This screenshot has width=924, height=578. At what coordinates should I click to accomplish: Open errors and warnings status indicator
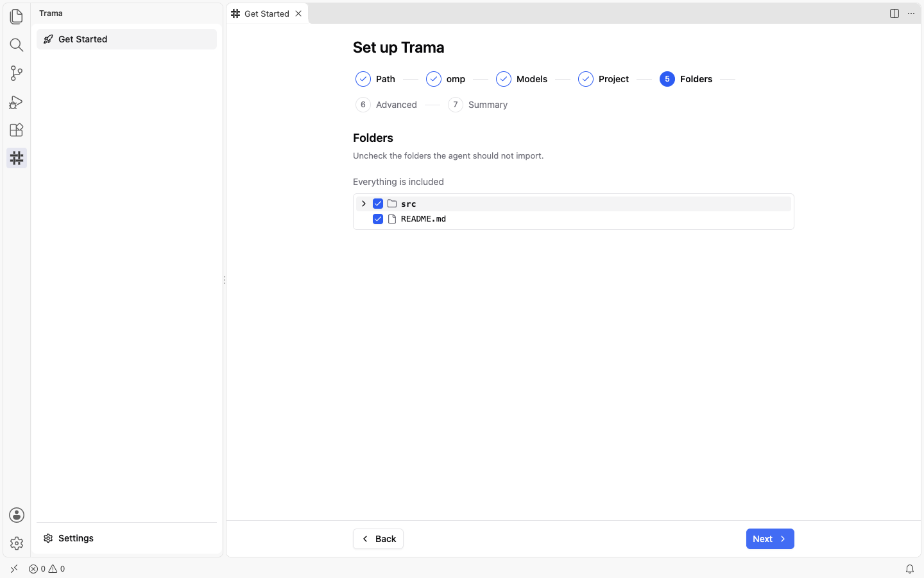click(x=47, y=569)
